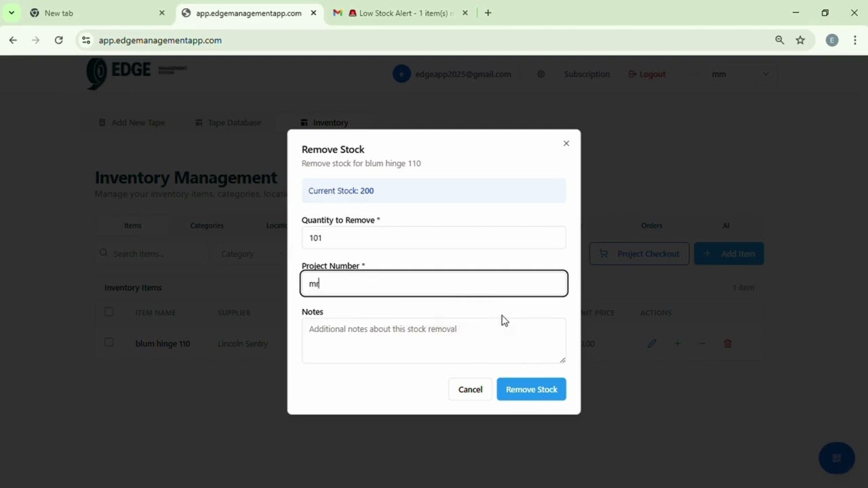868x488 pixels.
Task: Open the Category filter dropdown
Action: pyautogui.click(x=252, y=253)
